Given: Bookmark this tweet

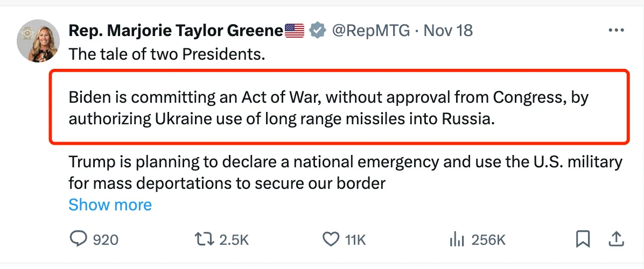Looking at the screenshot, I should pyautogui.click(x=583, y=239).
